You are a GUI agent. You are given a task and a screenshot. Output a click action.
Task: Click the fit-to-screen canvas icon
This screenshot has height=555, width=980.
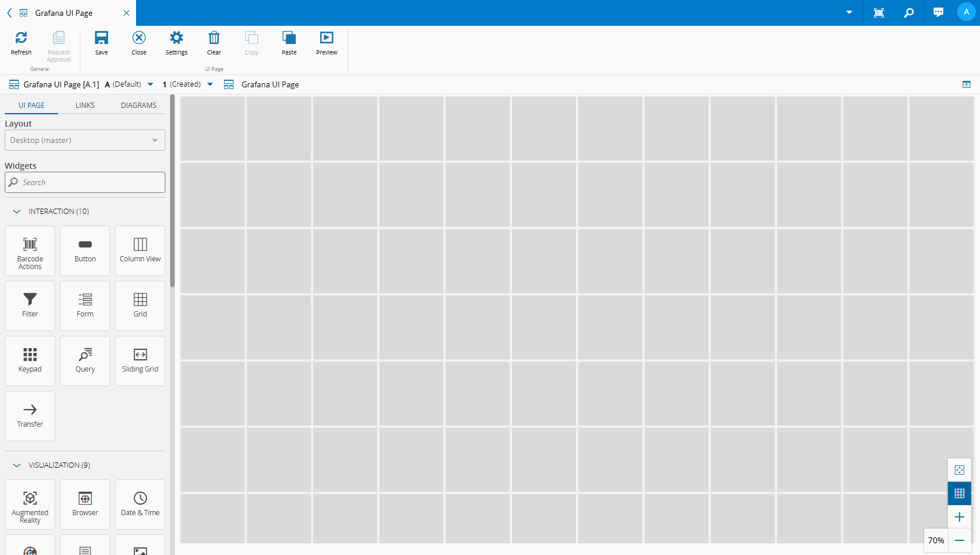[959, 470]
